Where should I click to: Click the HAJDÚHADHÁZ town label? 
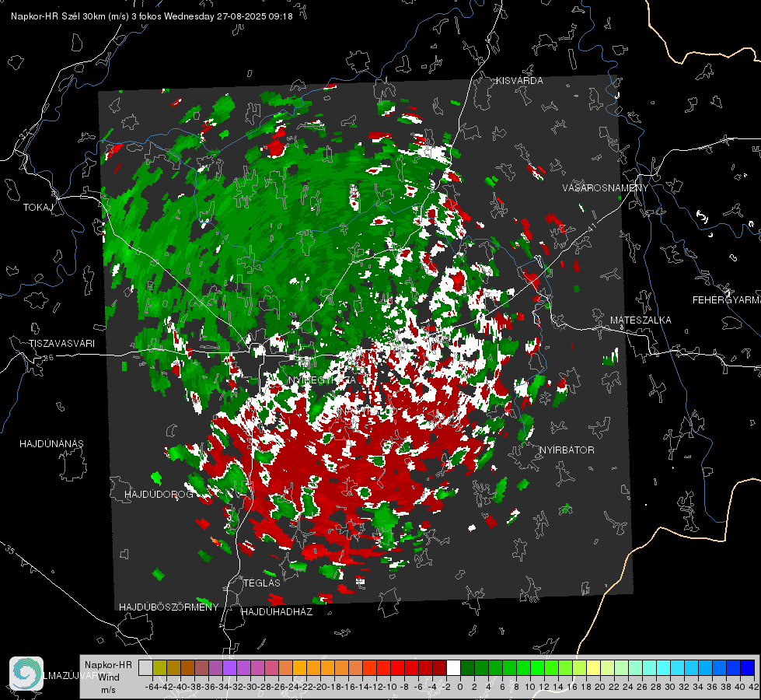(277, 612)
